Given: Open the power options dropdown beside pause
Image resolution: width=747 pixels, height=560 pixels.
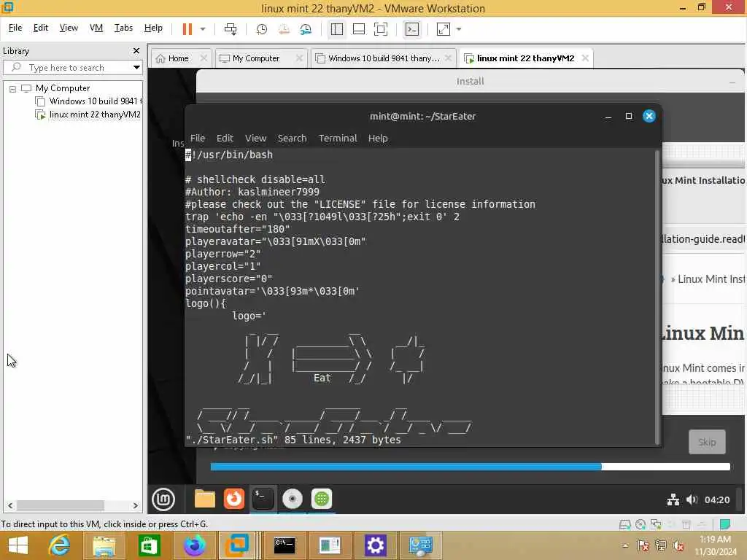Looking at the screenshot, I should pyautogui.click(x=203, y=29).
